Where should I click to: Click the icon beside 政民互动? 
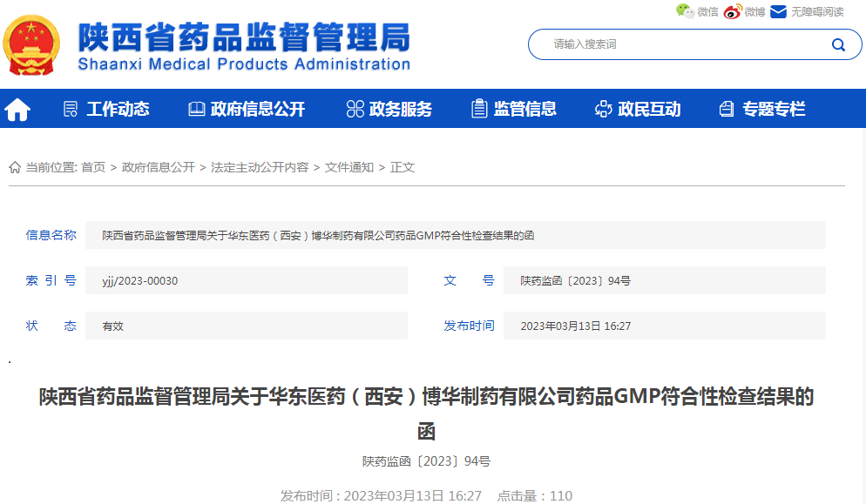point(603,109)
